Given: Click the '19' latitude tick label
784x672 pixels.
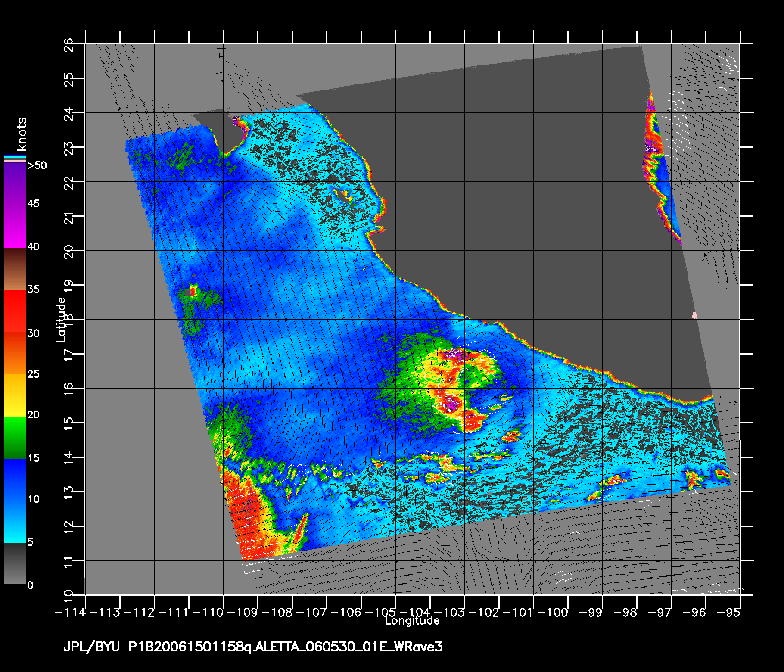Looking at the screenshot, I should tap(68, 286).
